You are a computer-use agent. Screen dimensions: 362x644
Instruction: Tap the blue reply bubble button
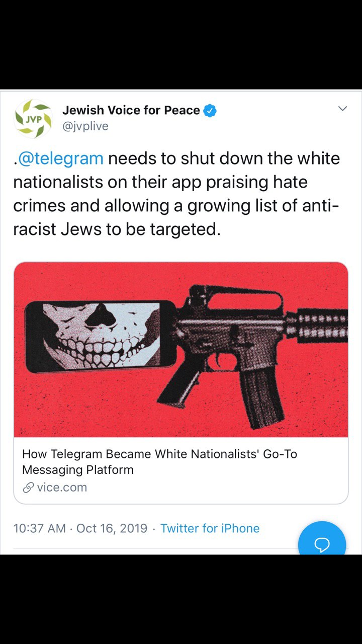coord(322,541)
